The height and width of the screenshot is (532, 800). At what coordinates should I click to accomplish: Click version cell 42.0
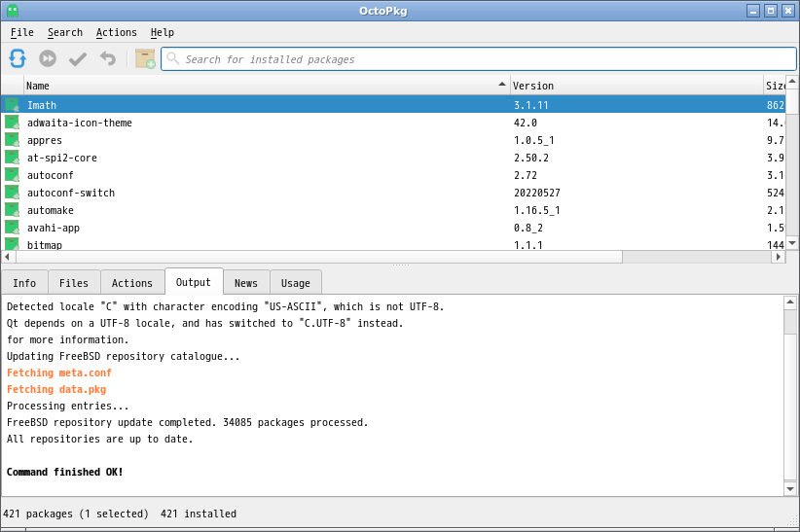(525, 123)
